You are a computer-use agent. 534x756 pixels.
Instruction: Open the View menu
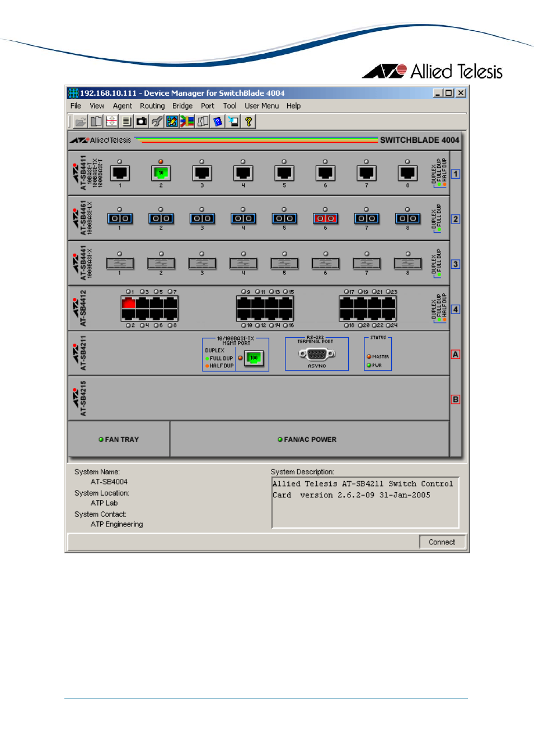[97, 106]
